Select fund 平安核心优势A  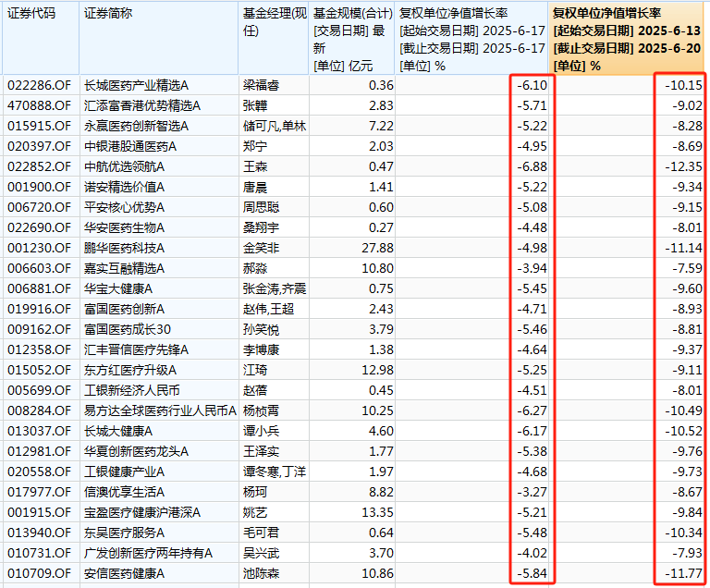pos(124,207)
